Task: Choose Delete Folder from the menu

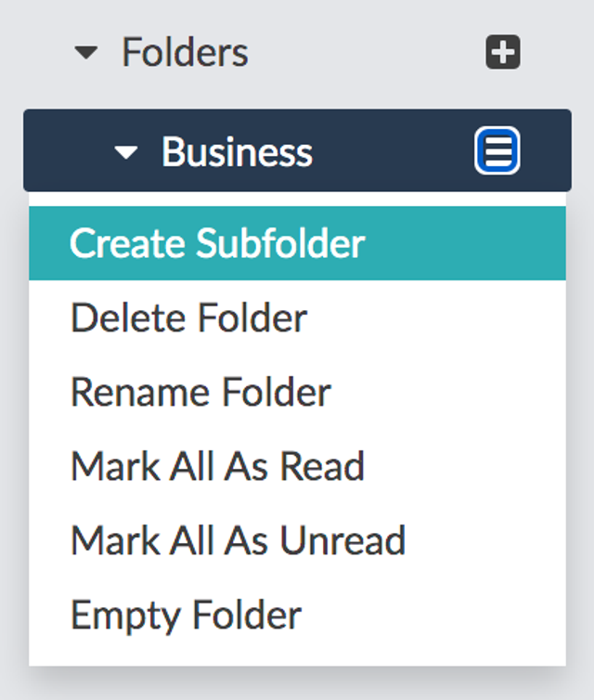Action: 297,318
